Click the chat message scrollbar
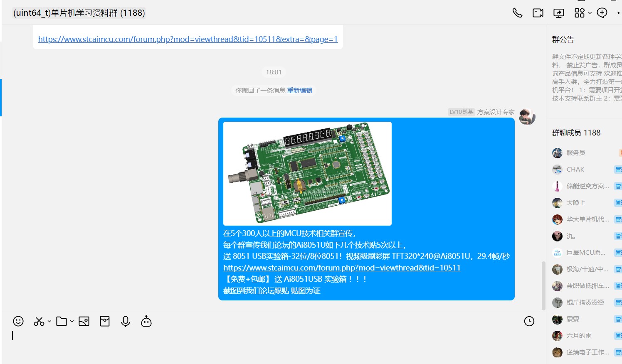Image resolution: width=622 pixels, height=364 pixels. pos(543,286)
